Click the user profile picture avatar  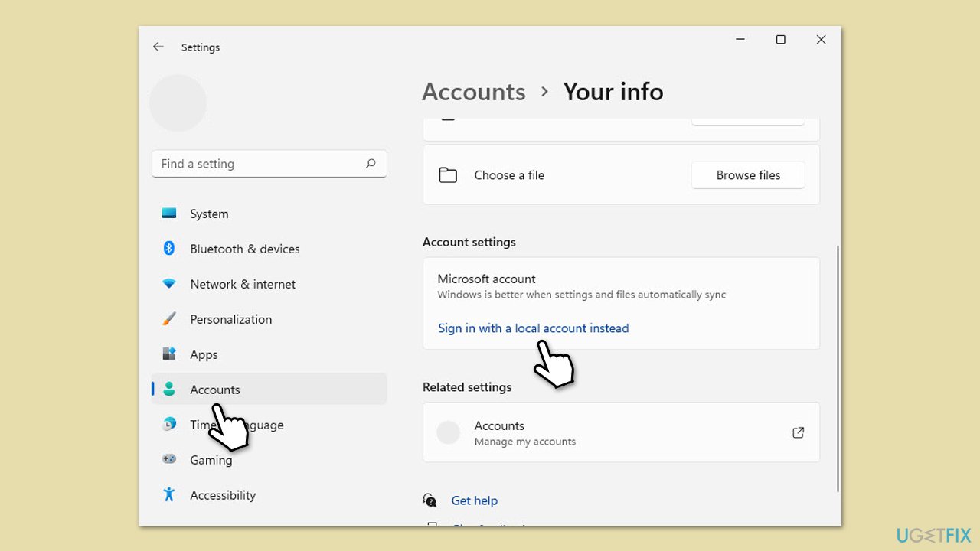pos(178,103)
